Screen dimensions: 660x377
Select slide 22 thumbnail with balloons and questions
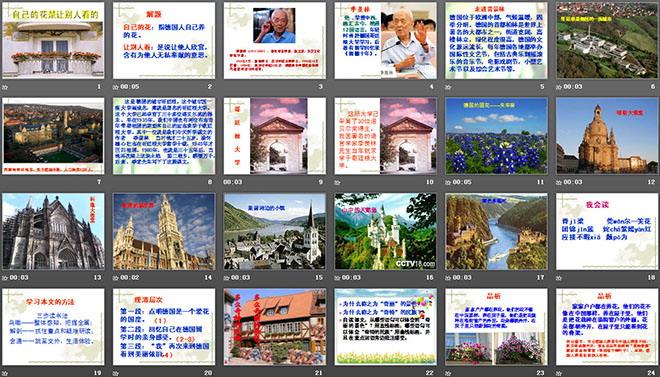386,327
